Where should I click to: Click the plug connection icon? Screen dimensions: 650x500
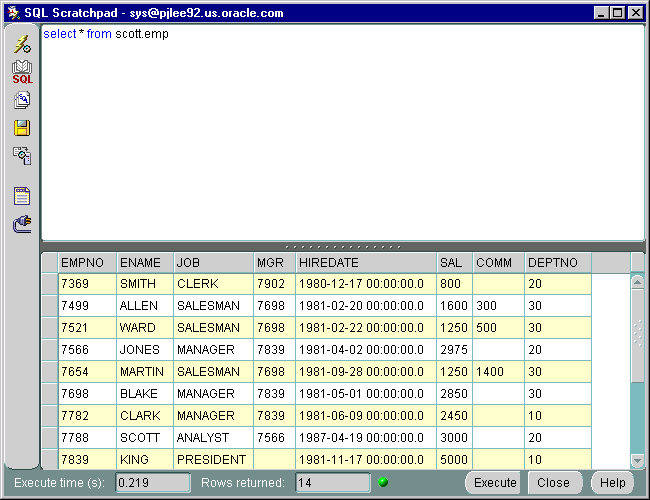pos(21,224)
